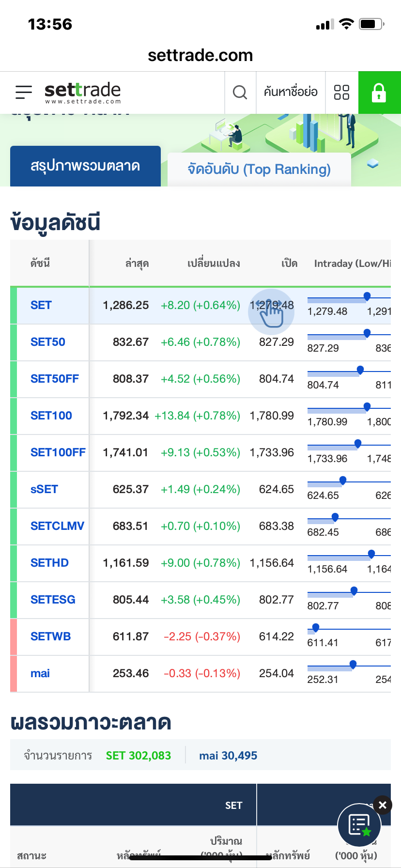Open the mai index link

pos(40,673)
